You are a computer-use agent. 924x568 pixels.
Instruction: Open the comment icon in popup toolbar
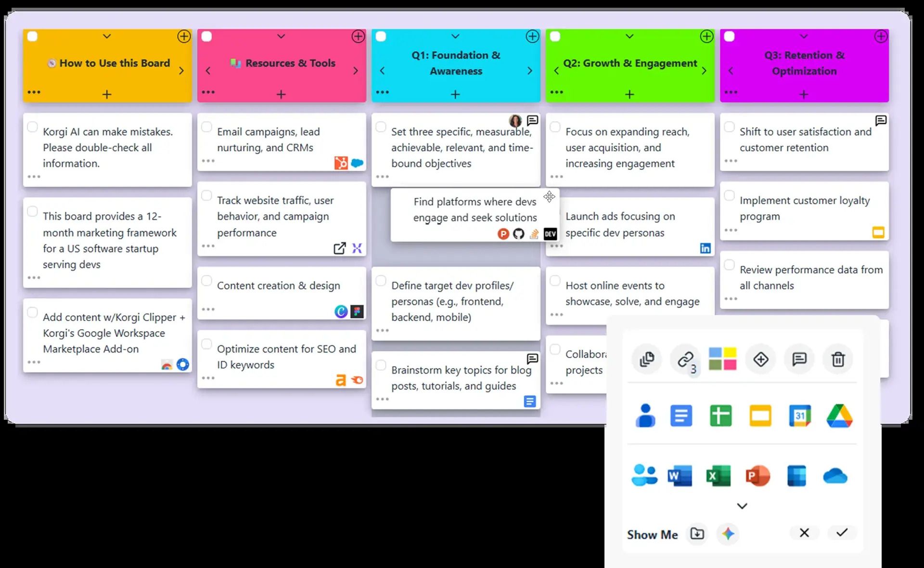click(x=799, y=359)
